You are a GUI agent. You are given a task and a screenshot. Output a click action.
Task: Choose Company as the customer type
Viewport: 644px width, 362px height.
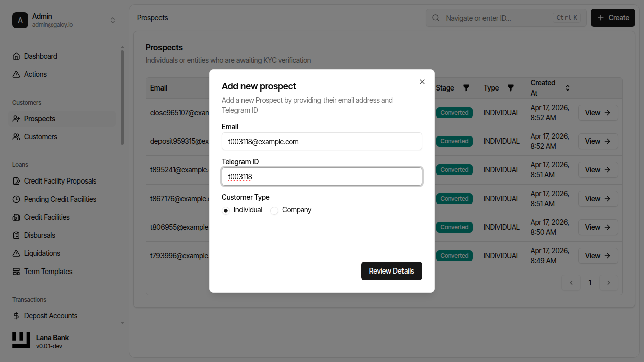(x=274, y=210)
